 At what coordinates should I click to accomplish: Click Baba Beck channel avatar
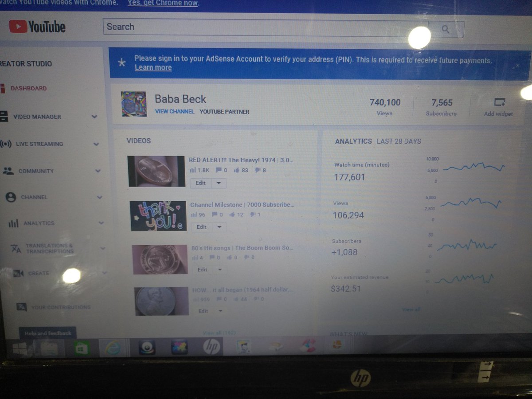(x=134, y=104)
